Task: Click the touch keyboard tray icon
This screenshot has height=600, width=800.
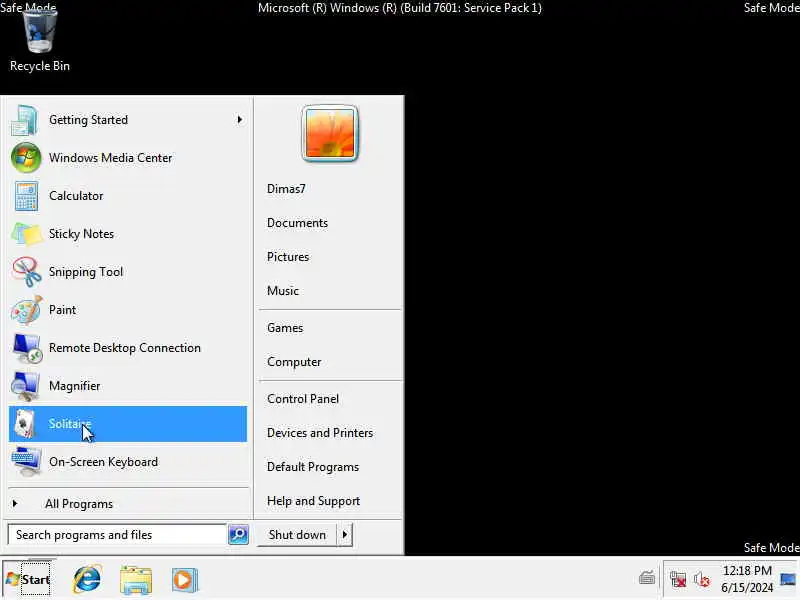Action: tap(646, 578)
